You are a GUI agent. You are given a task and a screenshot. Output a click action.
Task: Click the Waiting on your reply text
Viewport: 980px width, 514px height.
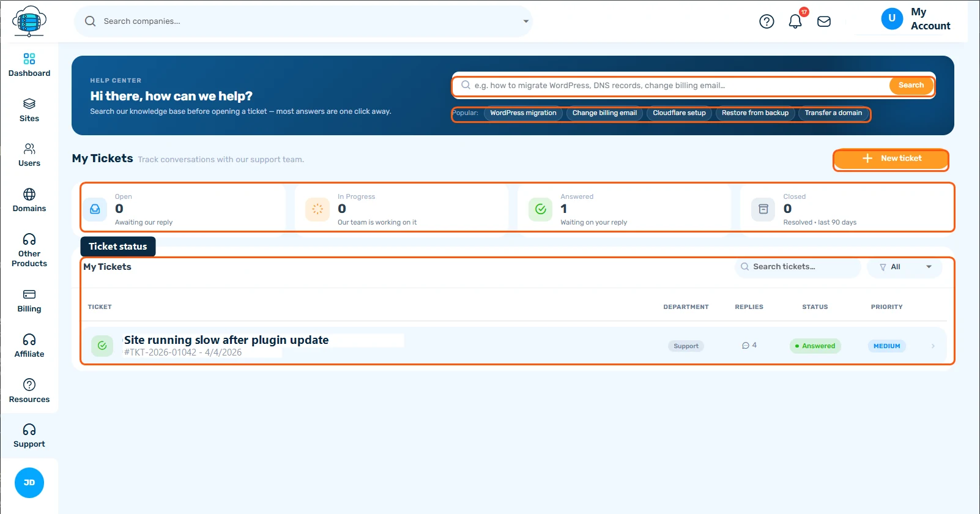click(593, 223)
